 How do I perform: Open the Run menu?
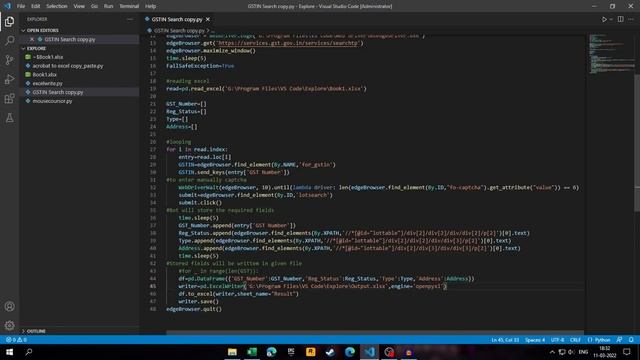point(108,6)
